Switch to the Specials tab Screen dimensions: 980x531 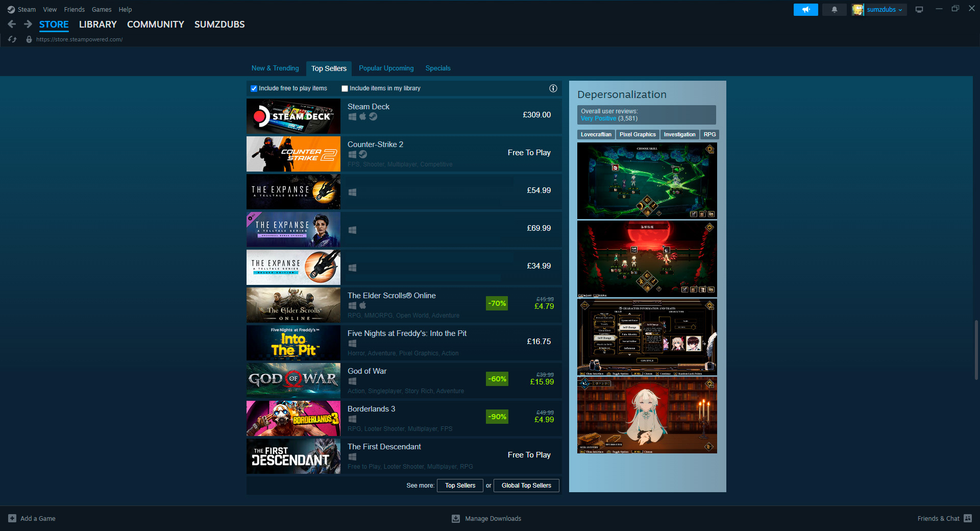tap(438, 68)
